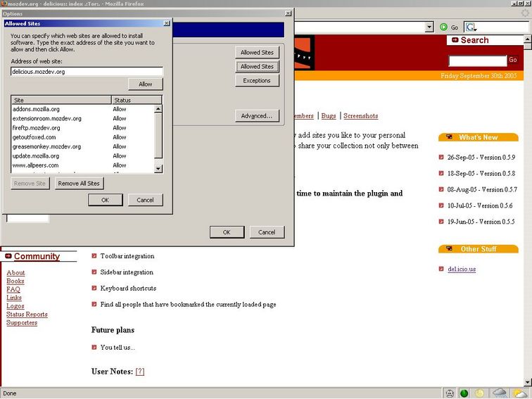This screenshot has width=532, height=399.
Task: Click the bullet icon beside 26-Sep-05 Version 0.5.9
Action: click(441, 157)
